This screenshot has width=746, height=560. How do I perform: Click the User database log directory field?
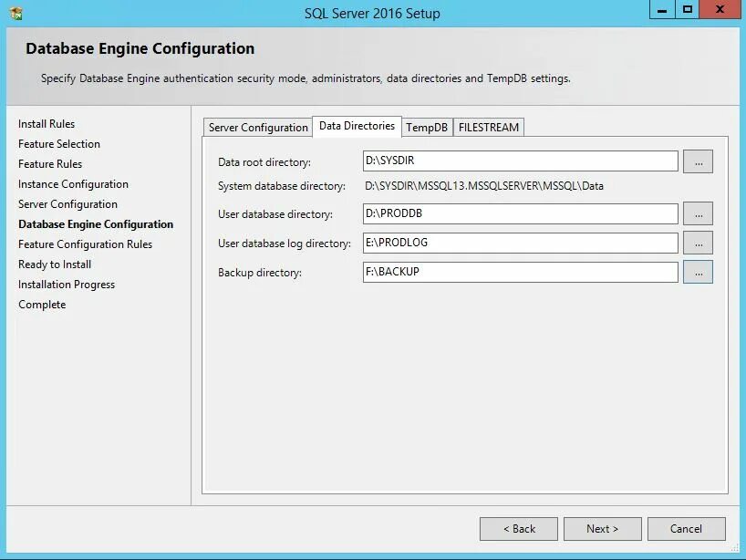pos(521,243)
